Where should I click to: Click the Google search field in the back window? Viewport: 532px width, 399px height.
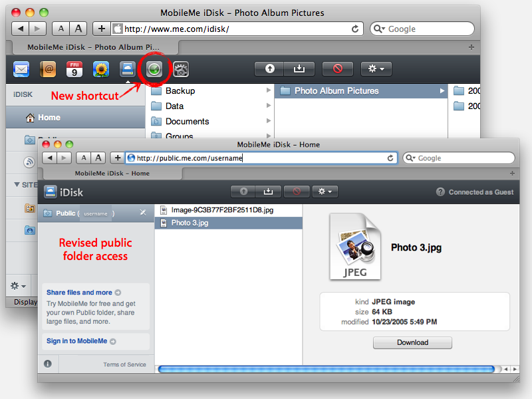[422, 29]
